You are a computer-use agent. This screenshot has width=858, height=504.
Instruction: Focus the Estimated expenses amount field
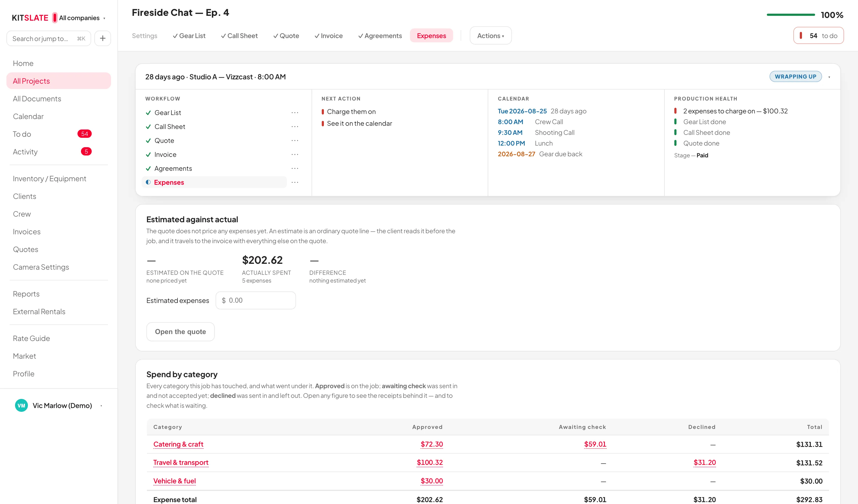256,300
